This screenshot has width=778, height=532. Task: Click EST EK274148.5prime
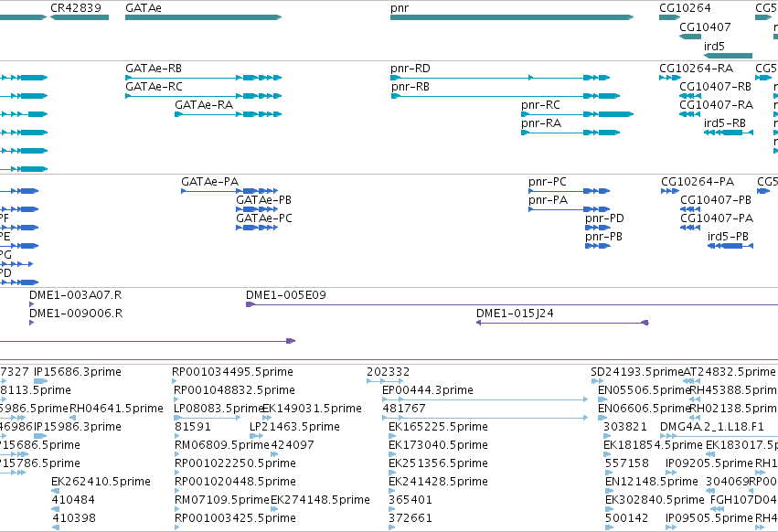pyautogui.click(x=320, y=500)
